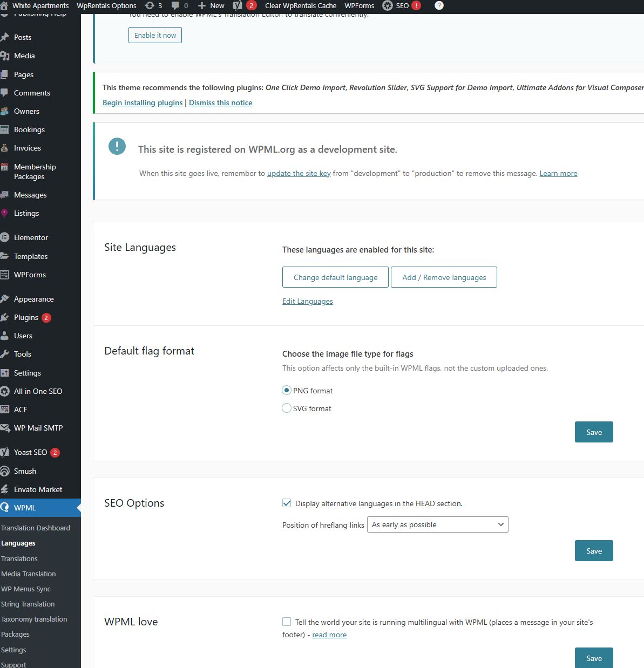Image resolution: width=644 pixels, height=668 pixels.
Task: Click the Yoast icon in admin bar
Action: 238,5
